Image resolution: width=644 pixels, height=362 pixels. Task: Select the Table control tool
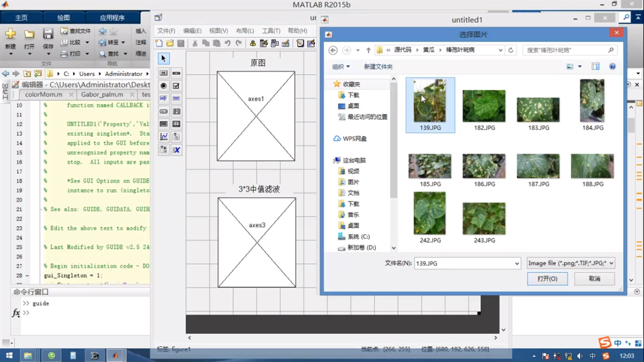point(176,124)
